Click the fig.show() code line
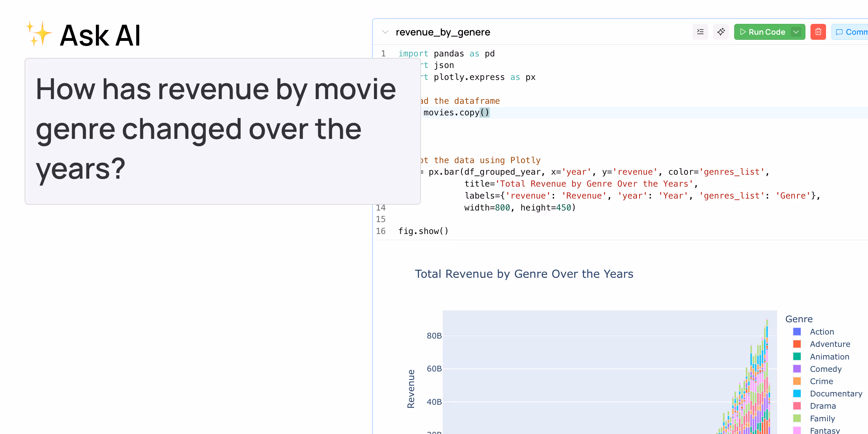The image size is (868, 434). click(x=423, y=231)
